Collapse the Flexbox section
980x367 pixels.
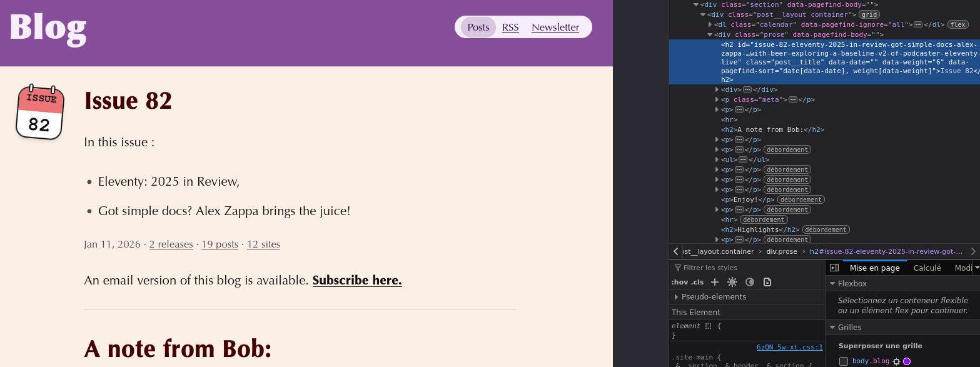point(832,283)
